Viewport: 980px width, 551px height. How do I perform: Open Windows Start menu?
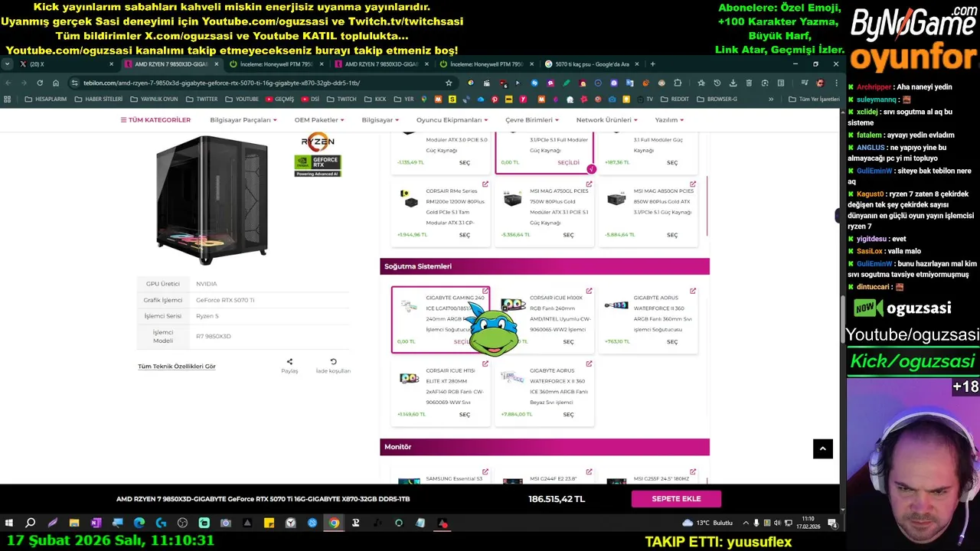click(x=9, y=523)
